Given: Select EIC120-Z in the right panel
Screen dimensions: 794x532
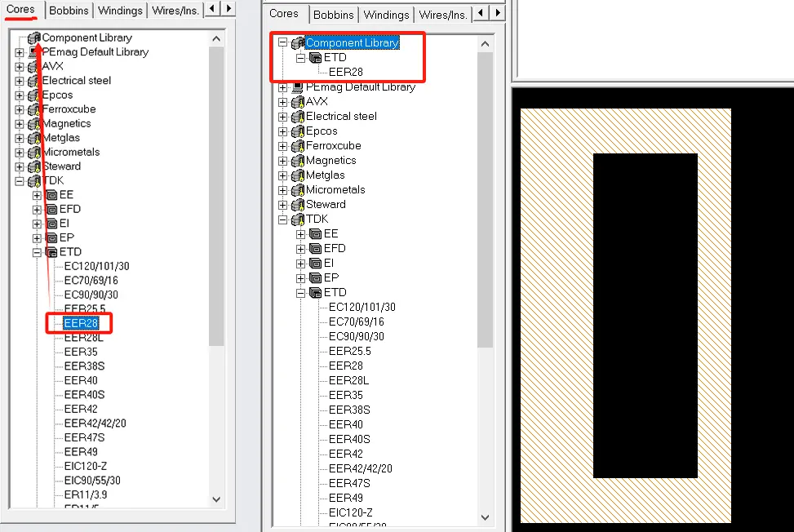Looking at the screenshot, I should [x=350, y=512].
